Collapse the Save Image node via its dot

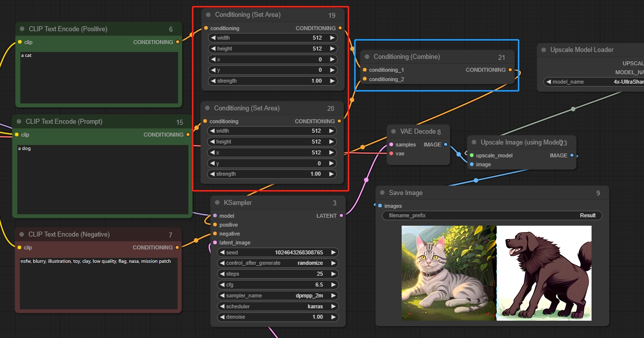click(382, 193)
